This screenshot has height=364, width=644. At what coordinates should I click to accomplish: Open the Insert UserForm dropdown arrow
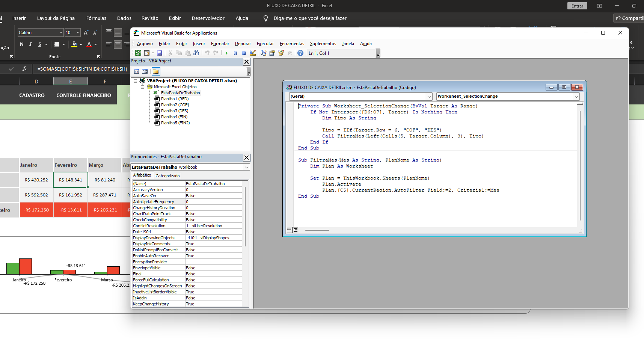coord(153,53)
